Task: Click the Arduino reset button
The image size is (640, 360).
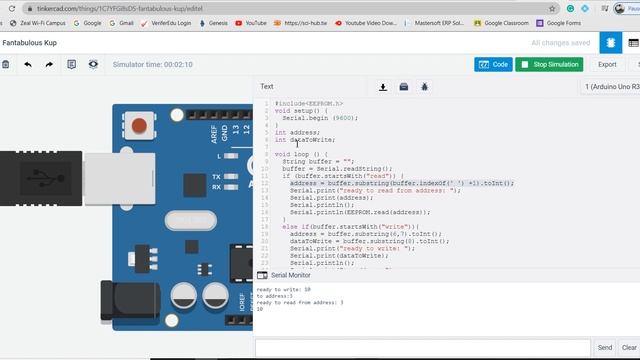Action: pos(139,126)
